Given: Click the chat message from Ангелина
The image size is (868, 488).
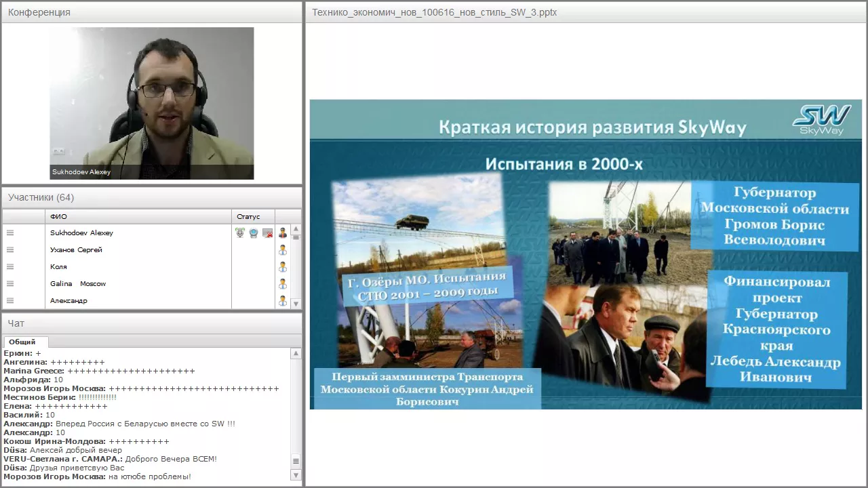Looking at the screenshot, I should (54, 363).
